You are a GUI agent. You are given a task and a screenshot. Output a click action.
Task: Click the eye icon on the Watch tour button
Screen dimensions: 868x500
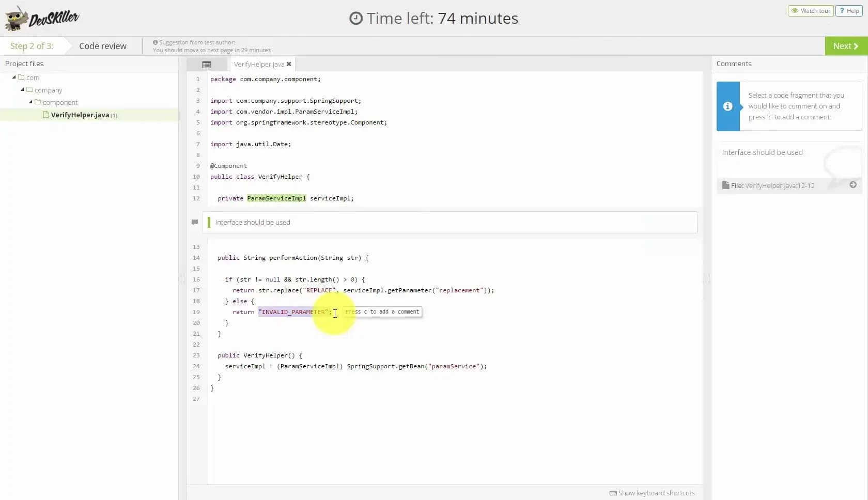[794, 10]
